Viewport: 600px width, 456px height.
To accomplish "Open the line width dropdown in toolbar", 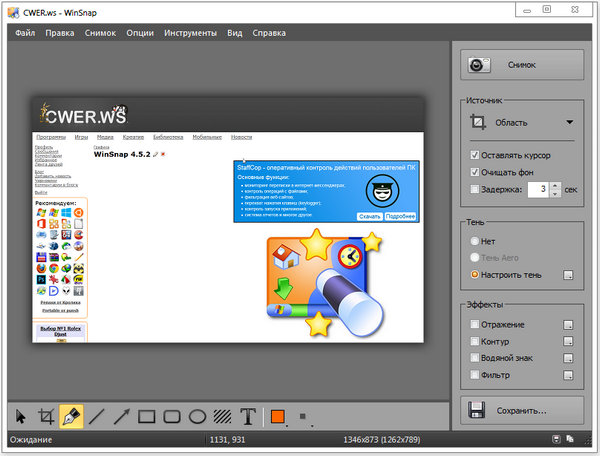I will tap(303, 416).
